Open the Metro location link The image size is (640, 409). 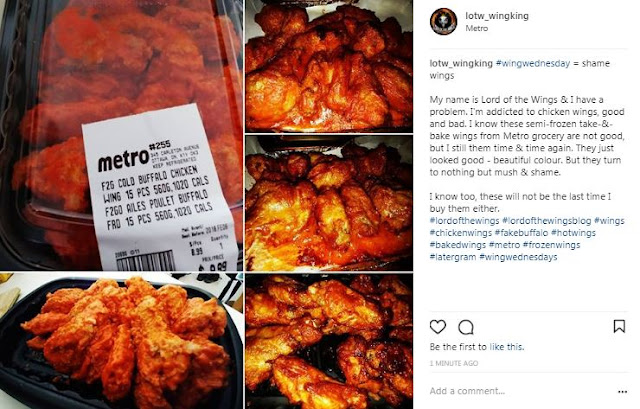476,28
